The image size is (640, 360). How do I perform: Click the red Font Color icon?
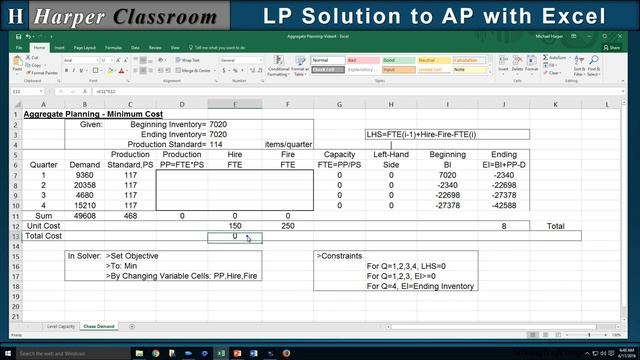pyautogui.click(x=121, y=71)
